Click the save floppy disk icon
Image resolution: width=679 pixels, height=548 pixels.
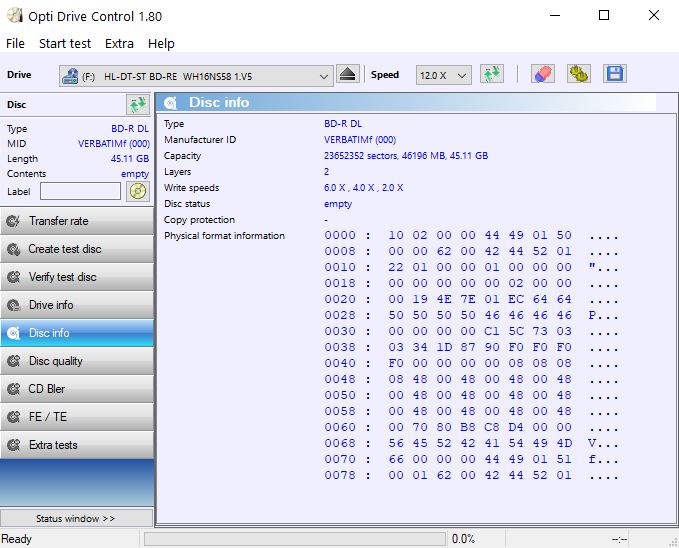[x=614, y=75]
